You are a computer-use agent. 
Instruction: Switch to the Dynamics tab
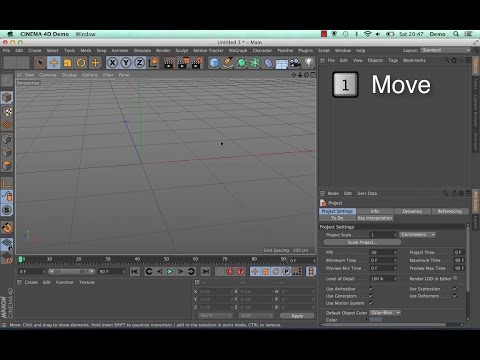[x=412, y=211]
